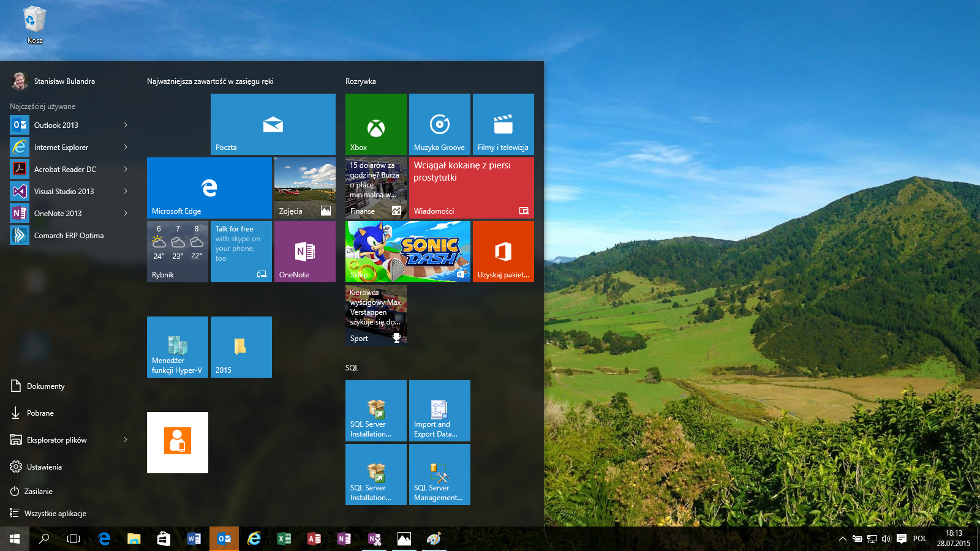The width and height of the screenshot is (980, 551).
Task: Open Ustawienia settings
Action: (x=44, y=467)
